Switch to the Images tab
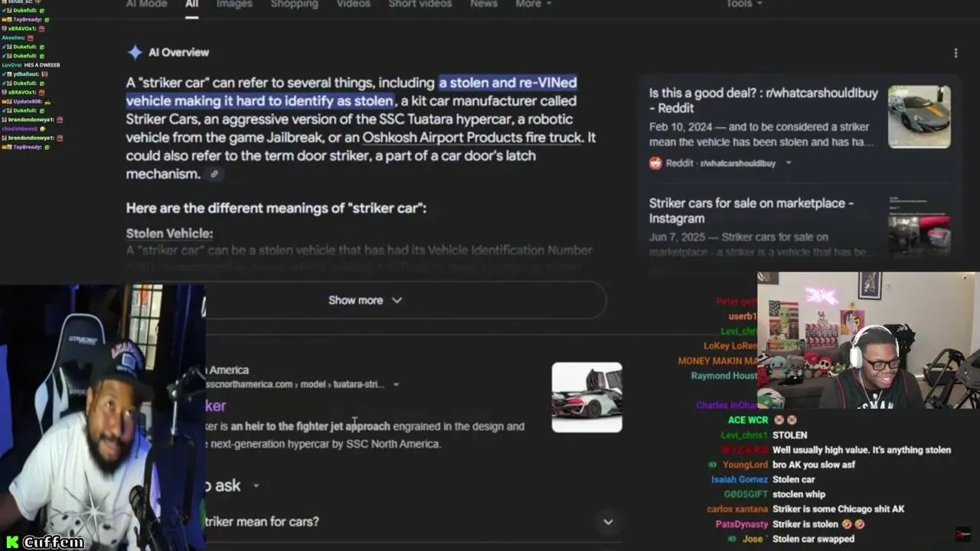 [x=234, y=4]
